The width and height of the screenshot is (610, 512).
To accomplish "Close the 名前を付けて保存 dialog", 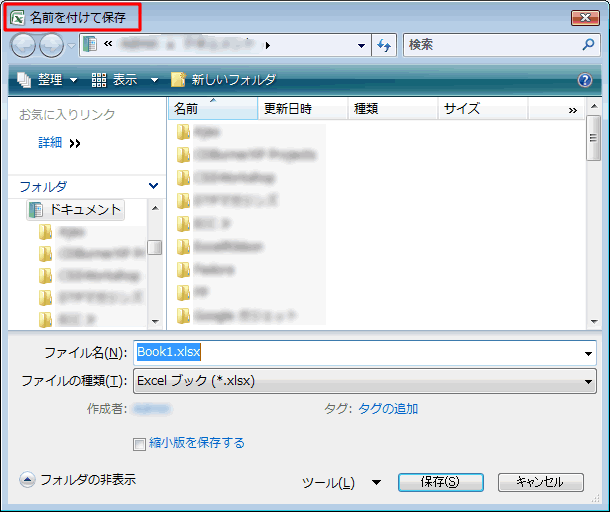I will 585,18.
